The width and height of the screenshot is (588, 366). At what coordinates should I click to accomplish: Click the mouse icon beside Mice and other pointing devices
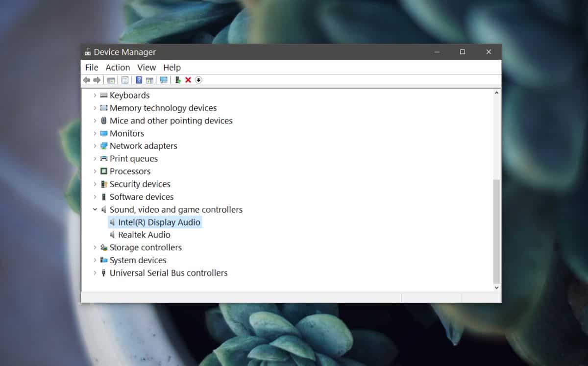[104, 121]
